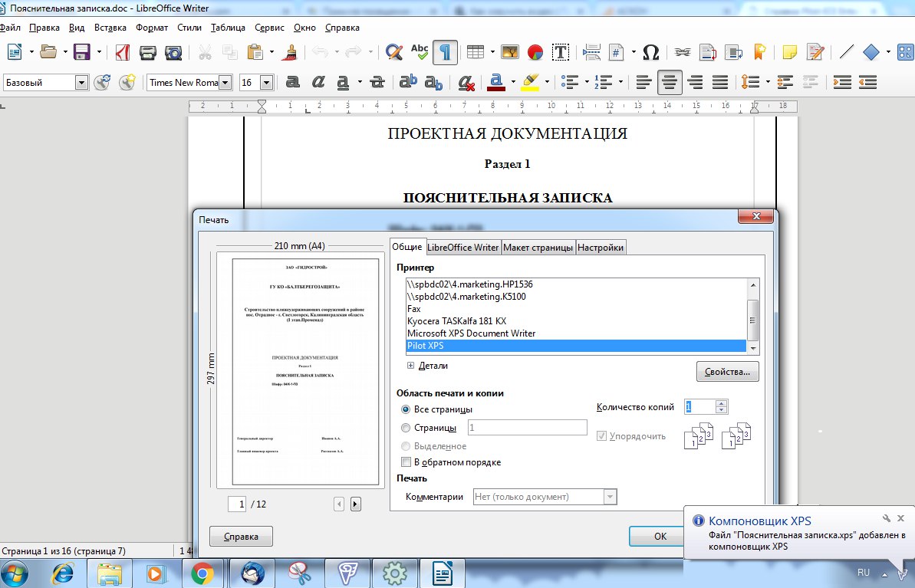
Task: Enable the В обратном порядке checkbox
Action: point(406,462)
